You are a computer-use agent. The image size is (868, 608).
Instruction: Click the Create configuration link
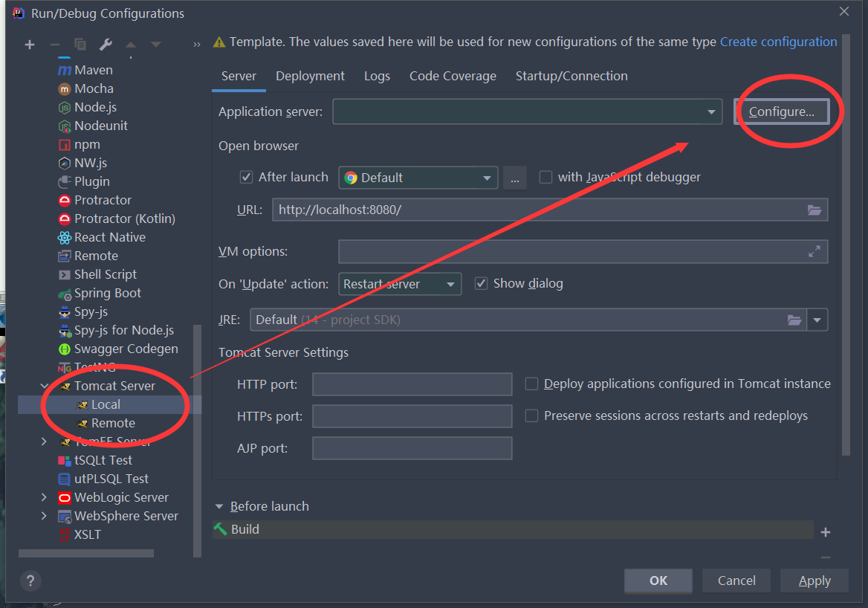point(778,42)
